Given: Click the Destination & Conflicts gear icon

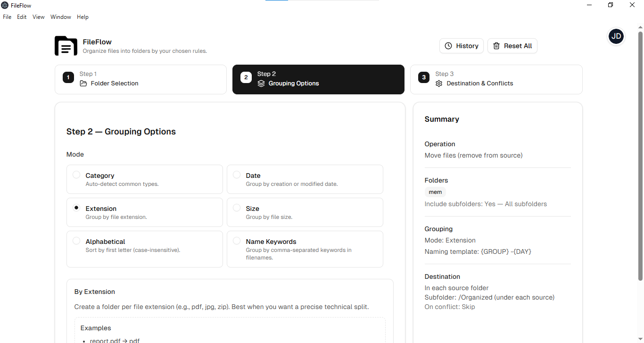Looking at the screenshot, I should [439, 84].
